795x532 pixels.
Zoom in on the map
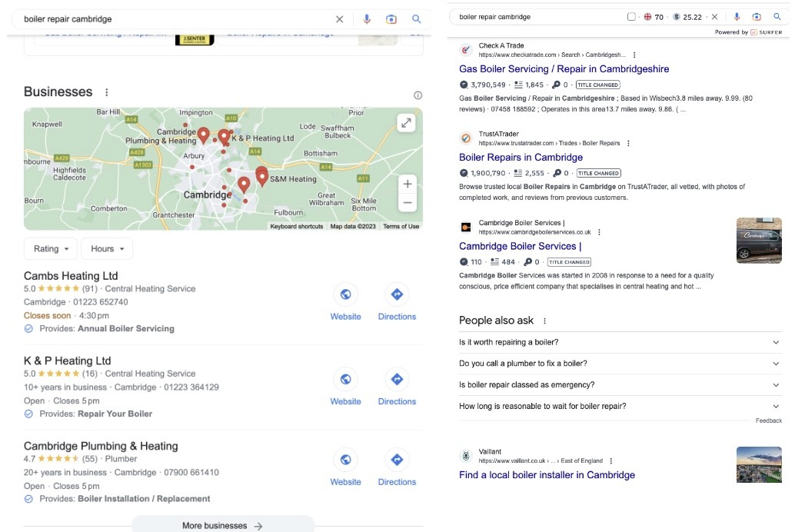pyautogui.click(x=407, y=184)
